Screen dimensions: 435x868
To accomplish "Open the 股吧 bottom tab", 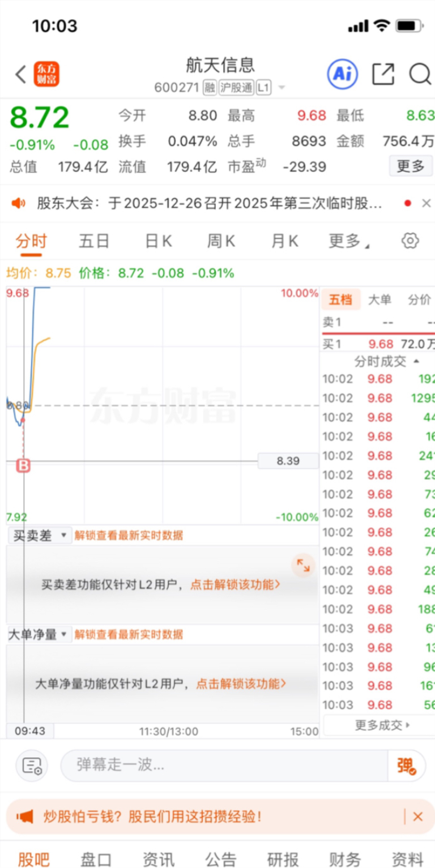I will [33, 858].
